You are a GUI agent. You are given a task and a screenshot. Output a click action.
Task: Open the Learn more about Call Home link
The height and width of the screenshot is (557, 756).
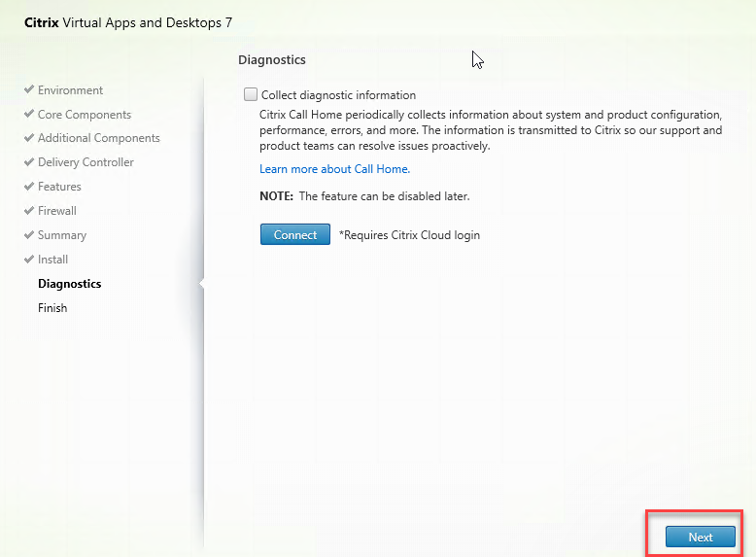tap(334, 169)
